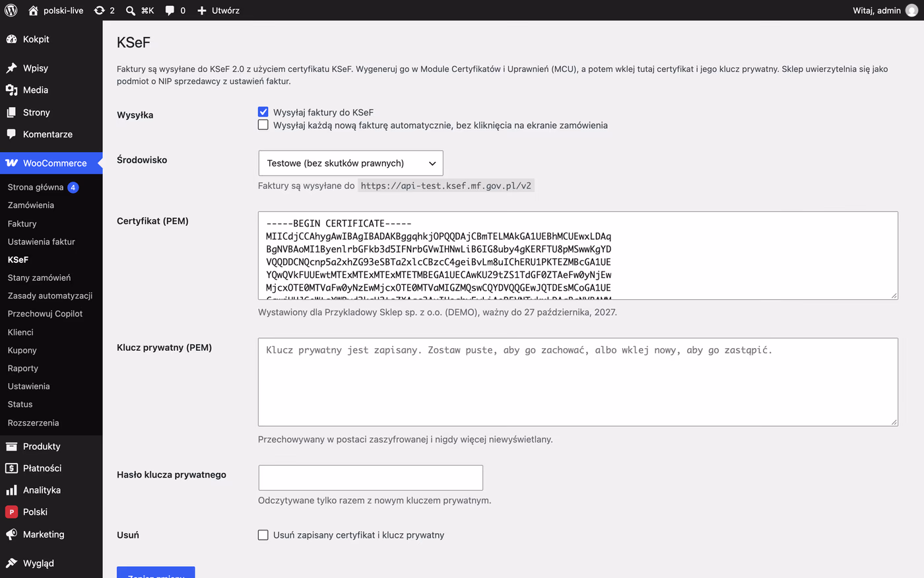Click the Wpisy pin icon
This screenshot has height=578, width=924.
11,68
